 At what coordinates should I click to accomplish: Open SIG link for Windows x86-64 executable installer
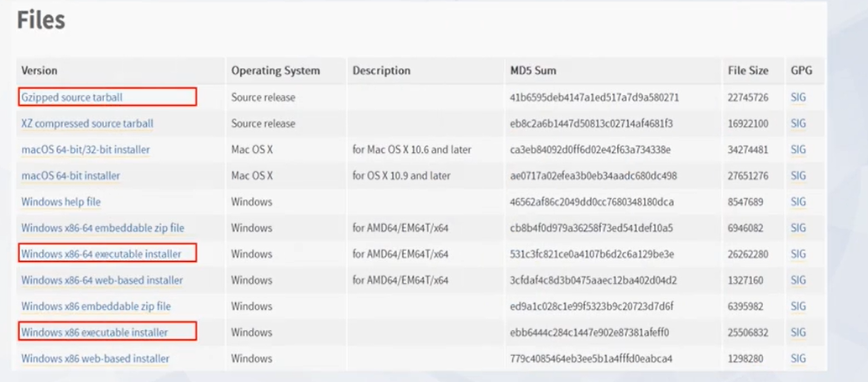pyautogui.click(x=798, y=254)
